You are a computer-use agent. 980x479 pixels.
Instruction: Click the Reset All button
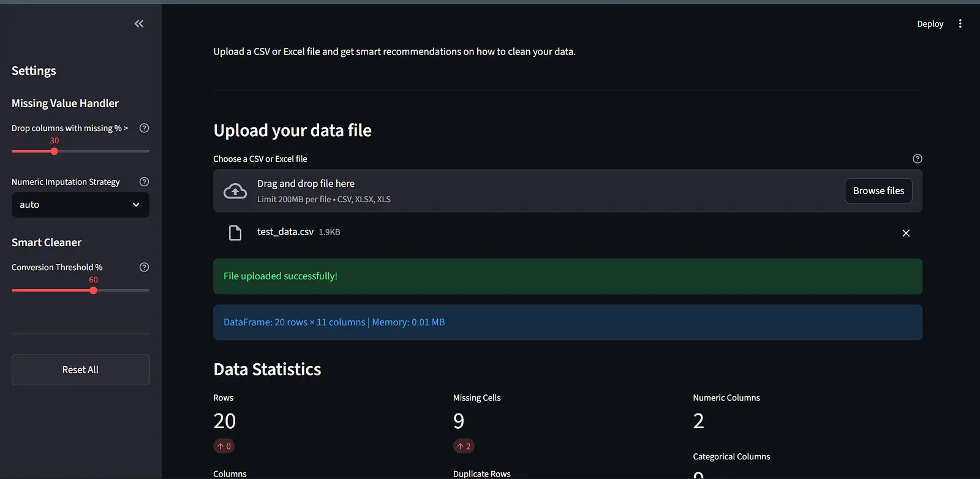(80, 370)
